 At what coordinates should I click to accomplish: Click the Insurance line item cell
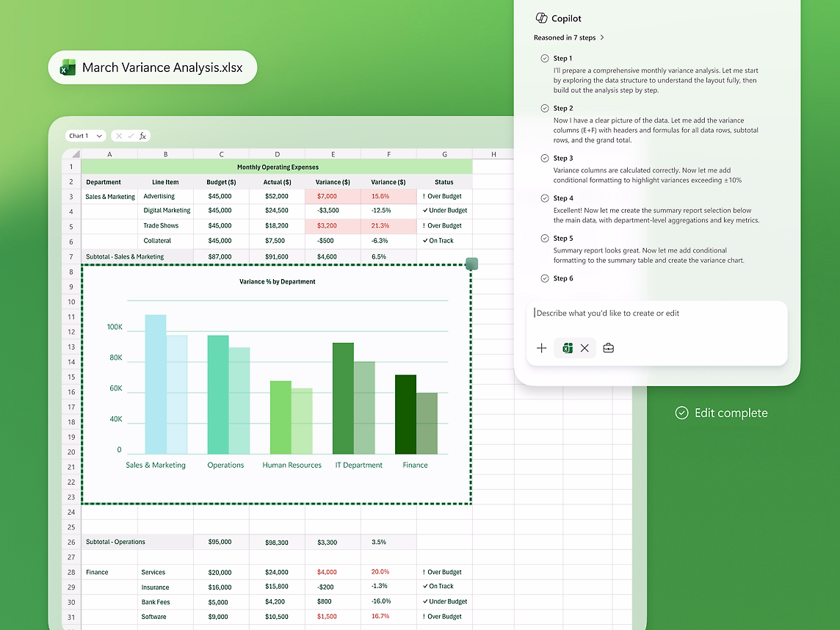(x=165, y=587)
